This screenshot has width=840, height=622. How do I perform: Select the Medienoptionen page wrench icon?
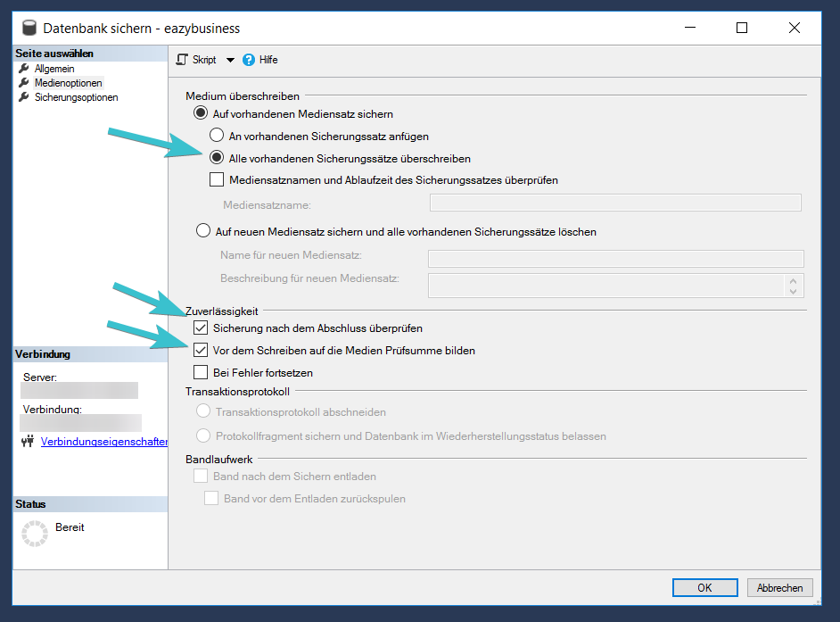click(x=24, y=83)
